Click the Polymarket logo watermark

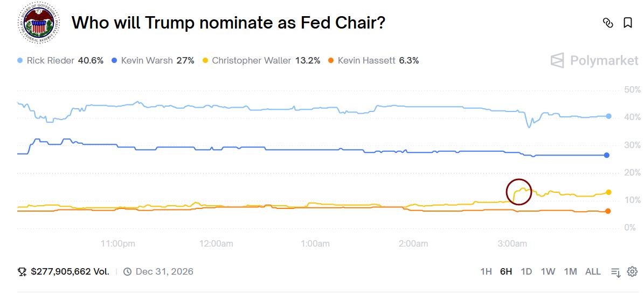(x=594, y=60)
